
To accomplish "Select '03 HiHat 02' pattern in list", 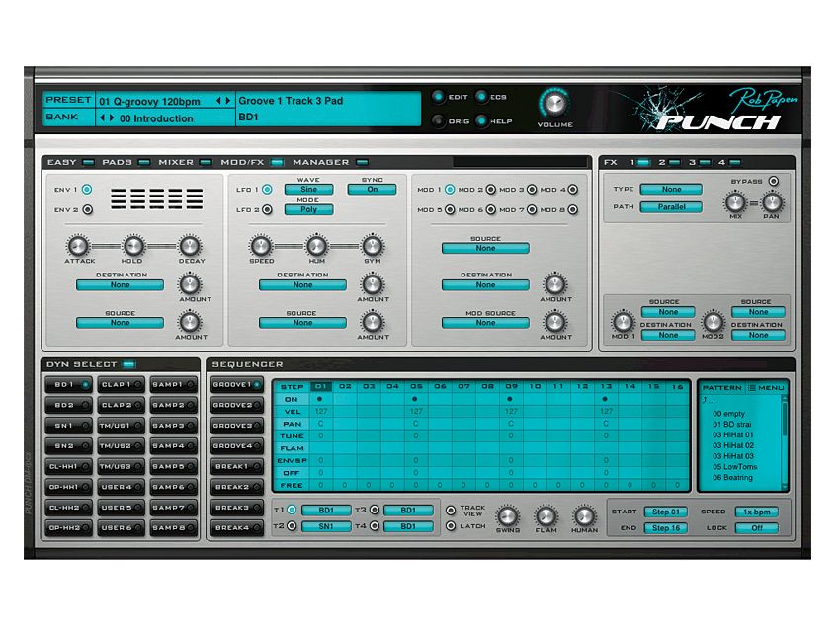I will point(733,446).
